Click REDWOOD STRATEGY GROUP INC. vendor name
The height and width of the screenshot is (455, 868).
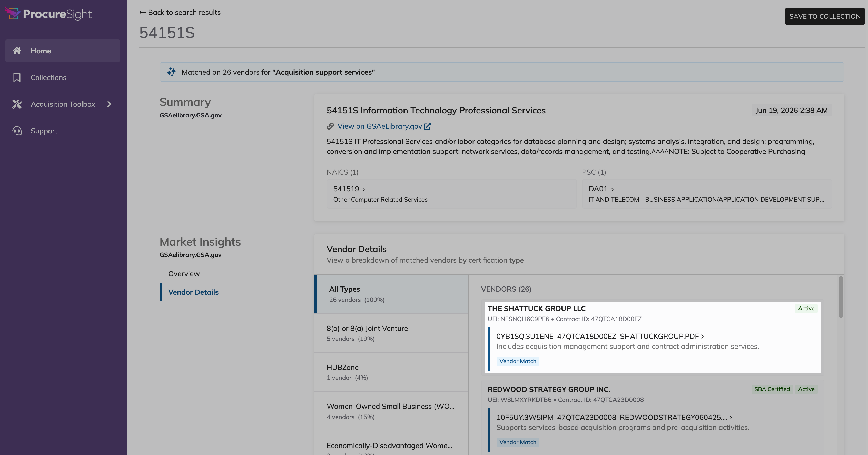pyautogui.click(x=549, y=390)
